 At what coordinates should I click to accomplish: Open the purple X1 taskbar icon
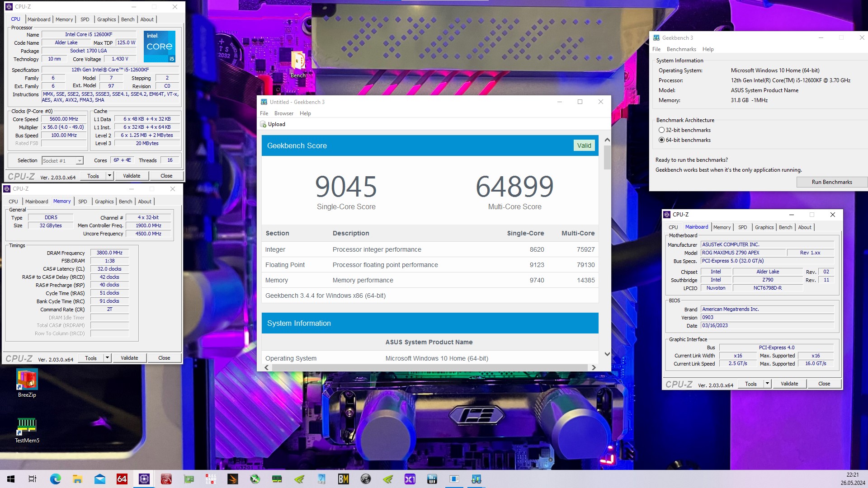tap(410, 479)
